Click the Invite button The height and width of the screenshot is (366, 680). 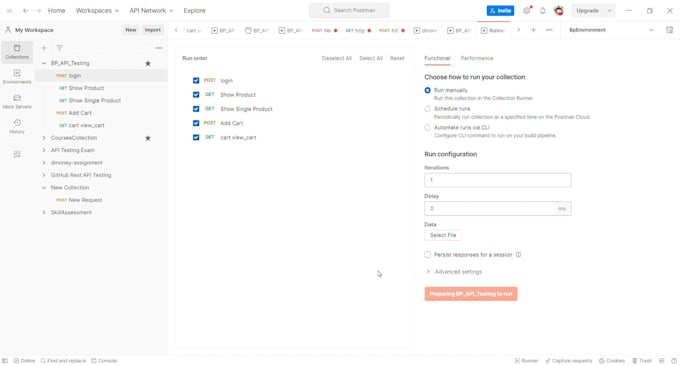(x=500, y=10)
